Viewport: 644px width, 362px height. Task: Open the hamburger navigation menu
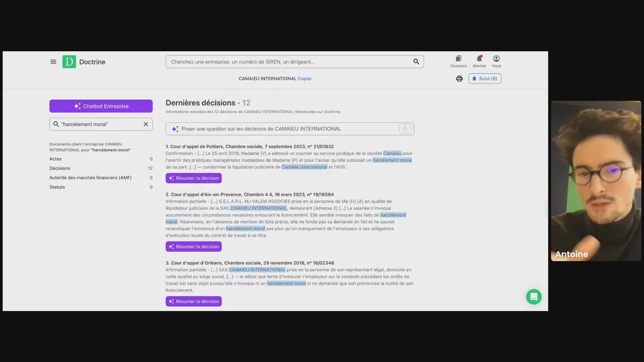tap(53, 62)
